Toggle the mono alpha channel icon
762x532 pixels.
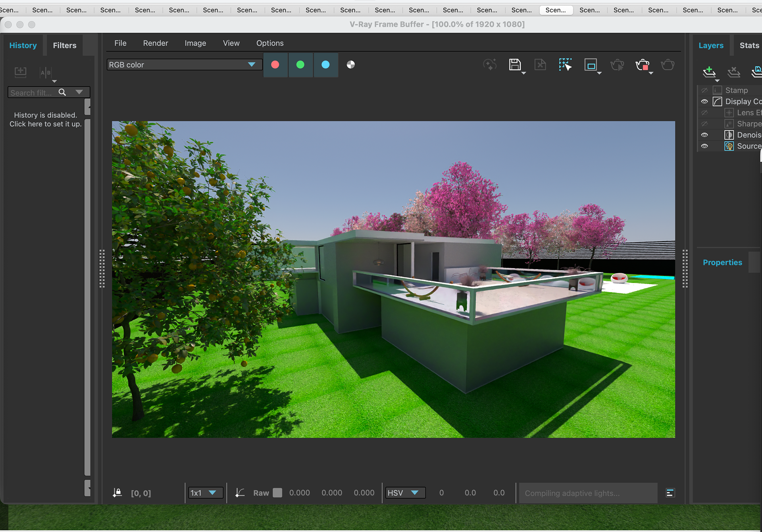coord(350,65)
